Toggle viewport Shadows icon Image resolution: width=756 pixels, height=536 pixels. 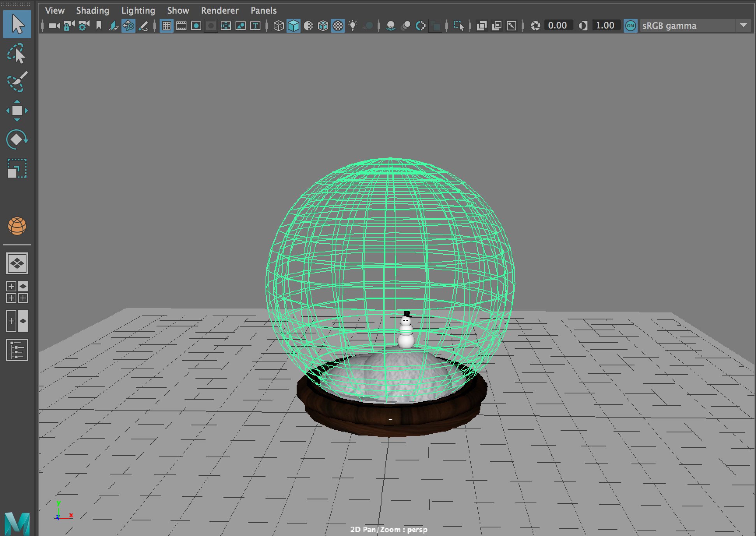click(367, 26)
